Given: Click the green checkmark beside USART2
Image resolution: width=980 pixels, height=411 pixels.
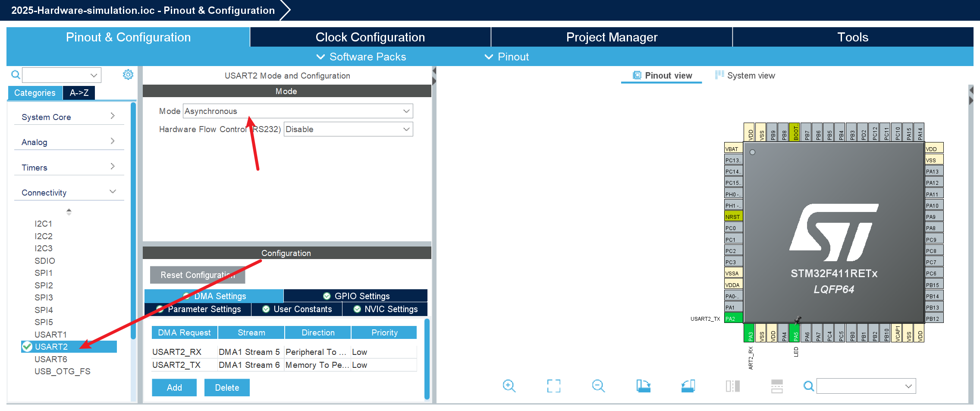Looking at the screenshot, I should (x=27, y=346).
